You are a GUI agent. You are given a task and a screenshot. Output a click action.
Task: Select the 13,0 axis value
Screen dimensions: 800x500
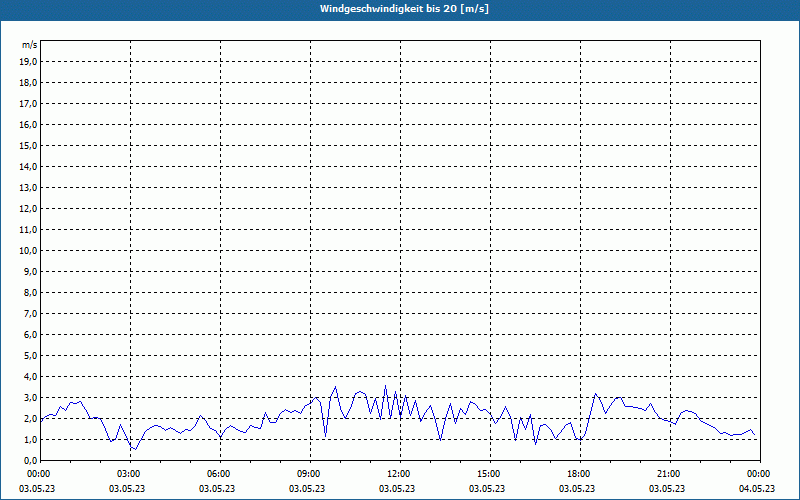30,188
